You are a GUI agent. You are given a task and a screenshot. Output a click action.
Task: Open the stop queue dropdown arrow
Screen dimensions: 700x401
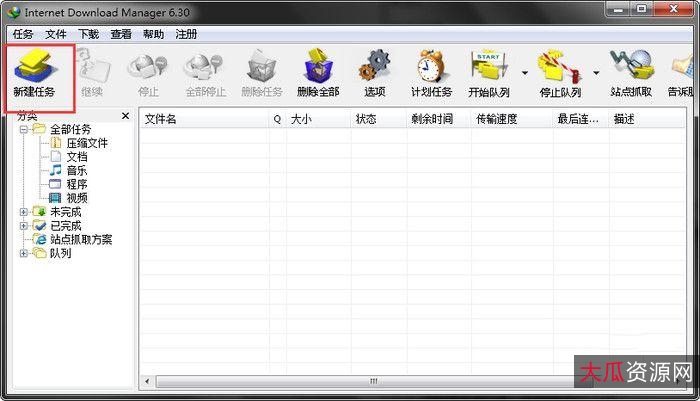click(x=596, y=73)
